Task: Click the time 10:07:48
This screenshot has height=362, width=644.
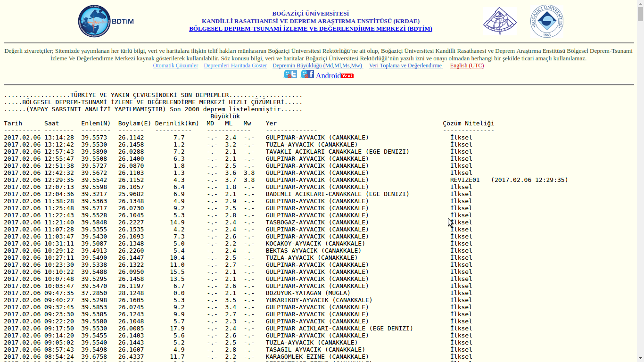Action: (59, 279)
